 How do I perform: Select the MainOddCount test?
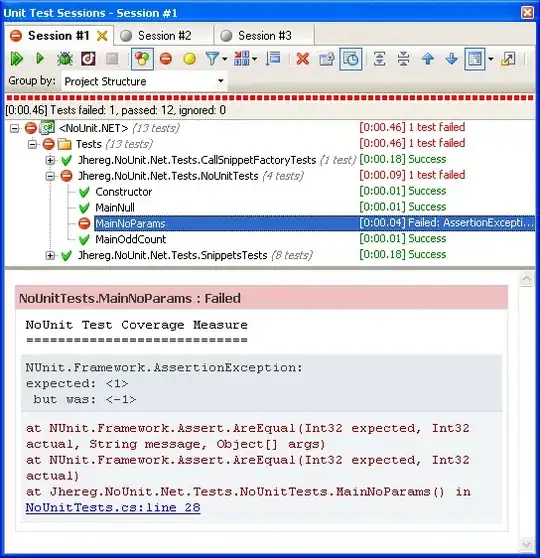(x=131, y=239)
